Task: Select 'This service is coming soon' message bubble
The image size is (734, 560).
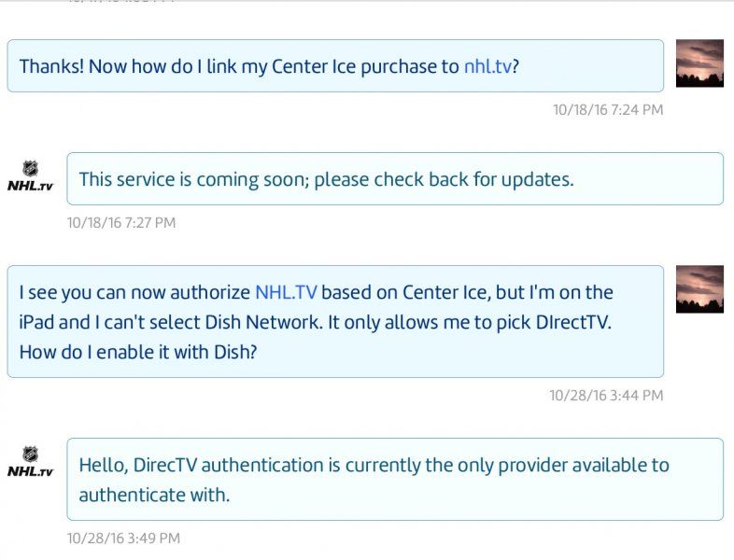Action: [x=395, y=178]
